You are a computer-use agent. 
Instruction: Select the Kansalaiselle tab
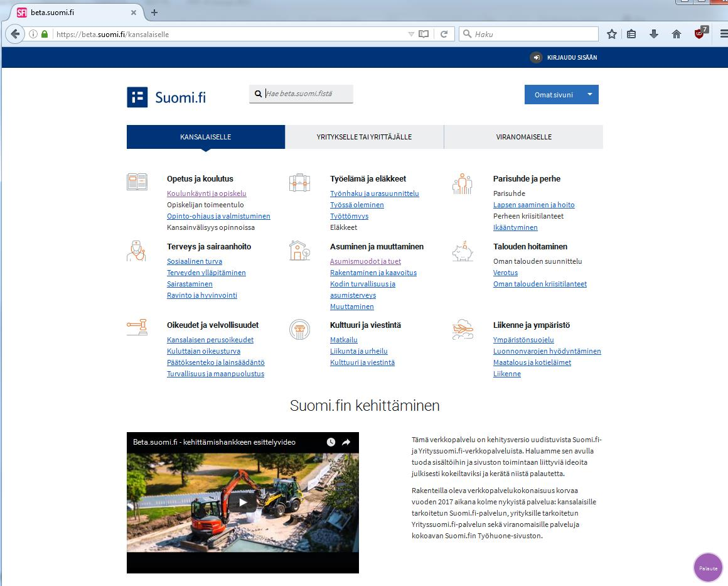click(206, 137)
